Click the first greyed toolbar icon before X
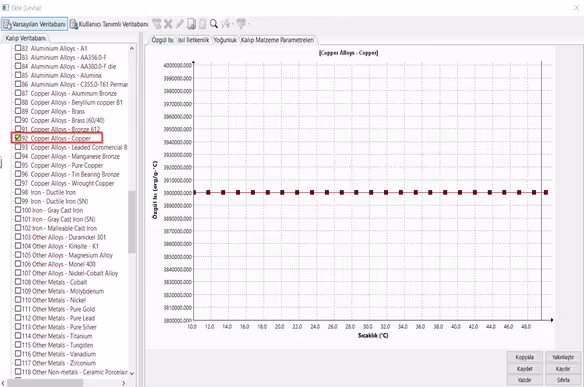Screen dimensions: 584x387 tap(157, 24)
